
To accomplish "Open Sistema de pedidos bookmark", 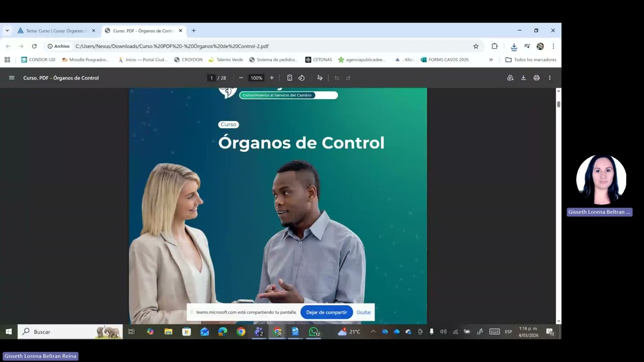I will click(x=274, y=60).
